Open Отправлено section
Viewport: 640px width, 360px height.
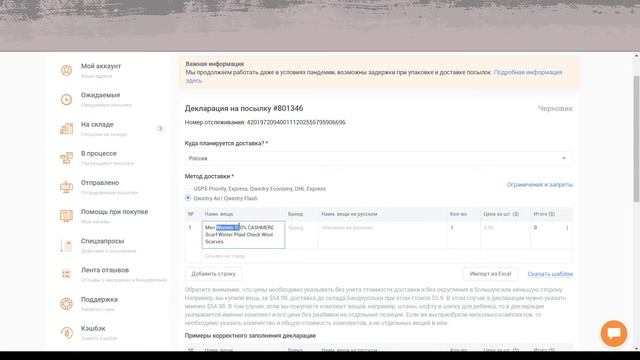[100, 182]
